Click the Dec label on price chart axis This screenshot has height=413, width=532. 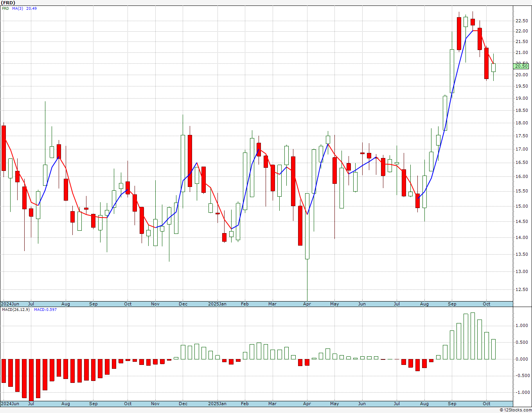183,304
